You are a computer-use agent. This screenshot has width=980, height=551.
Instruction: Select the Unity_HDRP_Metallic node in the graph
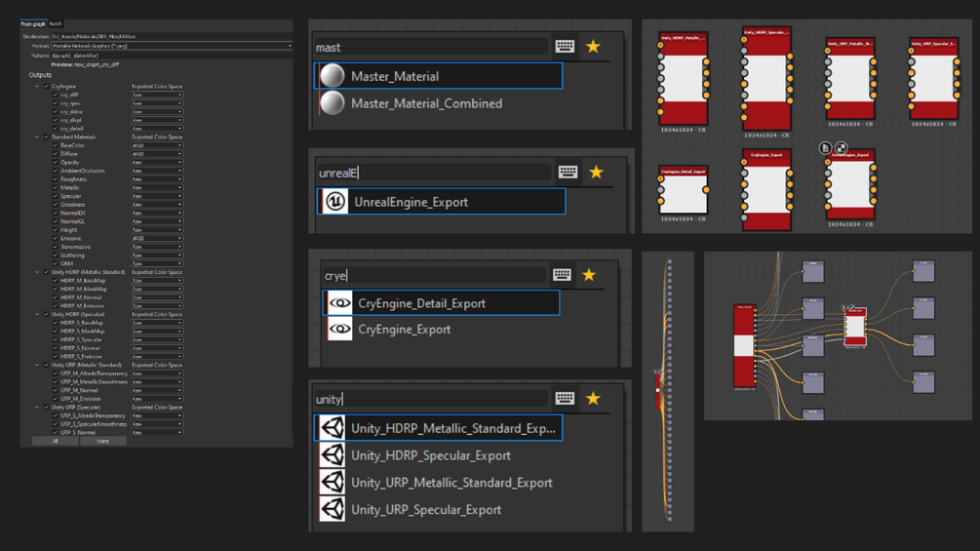684,79
